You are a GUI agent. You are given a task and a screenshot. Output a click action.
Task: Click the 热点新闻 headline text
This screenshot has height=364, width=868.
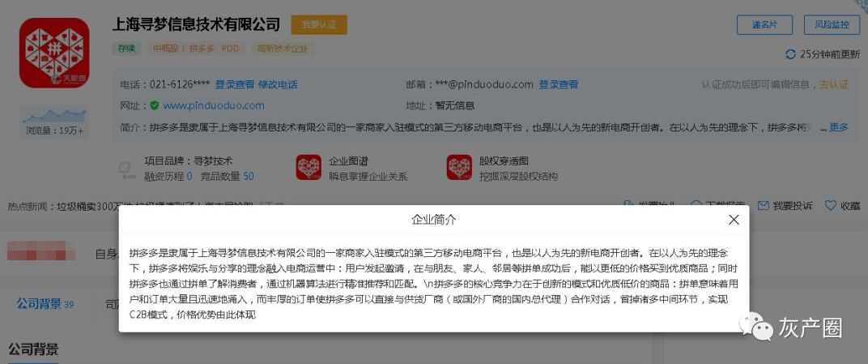point(155,207)
